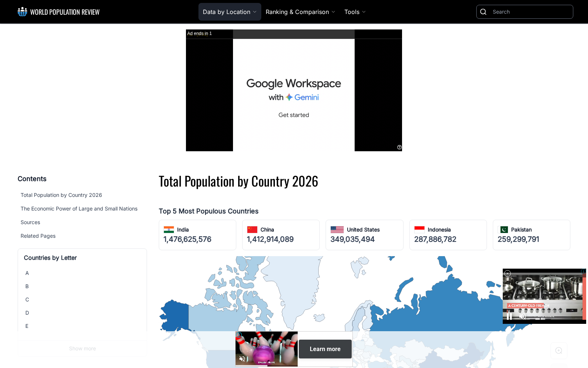This screenshot has width=588, height=368.
Task: Click the India flag icon
Action: (x=169, y=230)
